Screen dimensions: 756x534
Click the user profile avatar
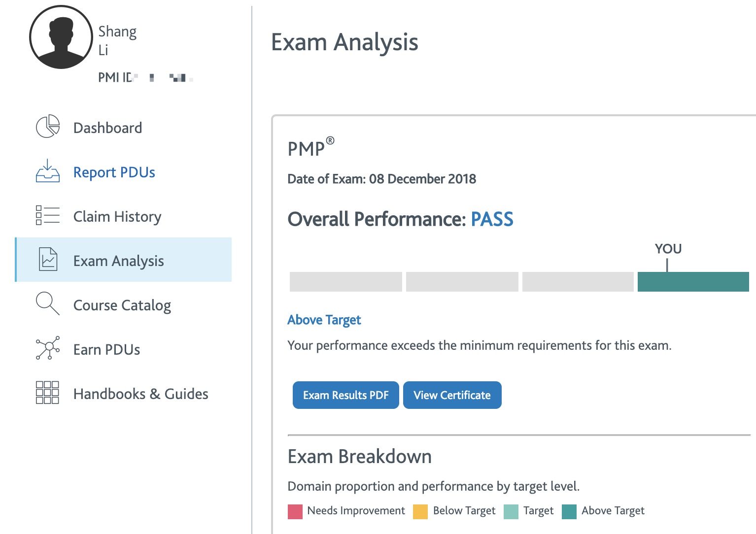(61, 37)
